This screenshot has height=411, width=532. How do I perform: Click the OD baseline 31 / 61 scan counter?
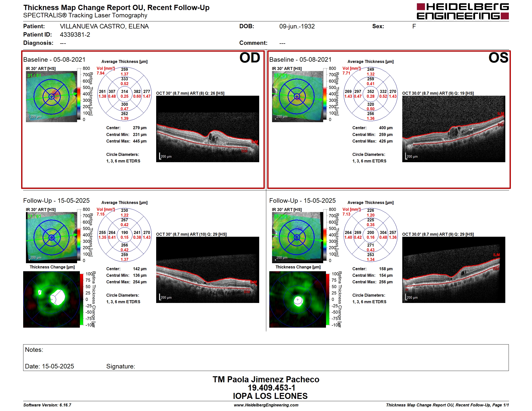34,76
